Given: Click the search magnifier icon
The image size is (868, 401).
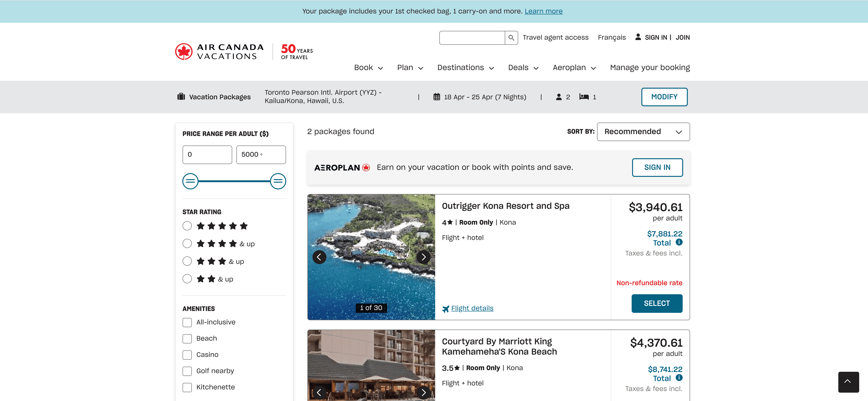Looking at the screenshot, I should coord(511,38).
